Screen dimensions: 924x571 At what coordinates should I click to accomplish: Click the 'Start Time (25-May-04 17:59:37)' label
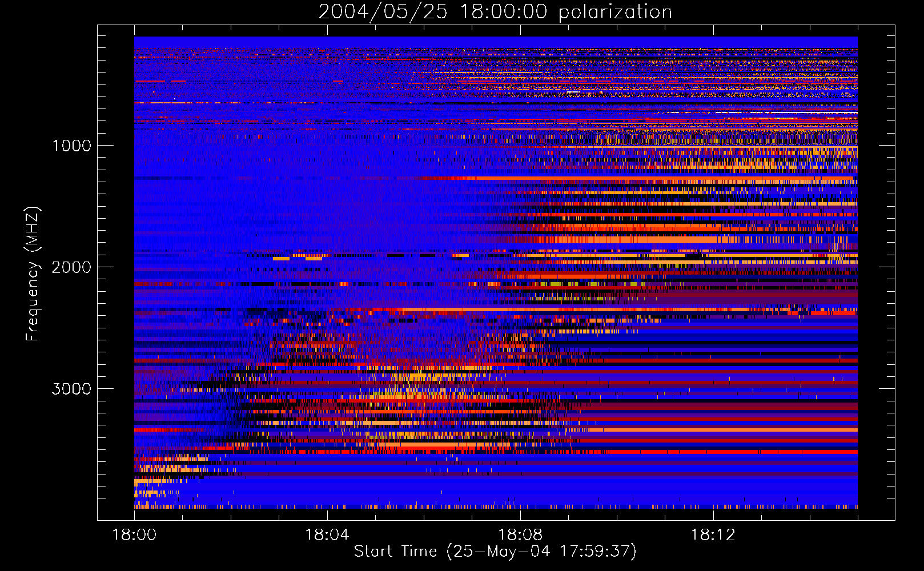coord(495,551)
